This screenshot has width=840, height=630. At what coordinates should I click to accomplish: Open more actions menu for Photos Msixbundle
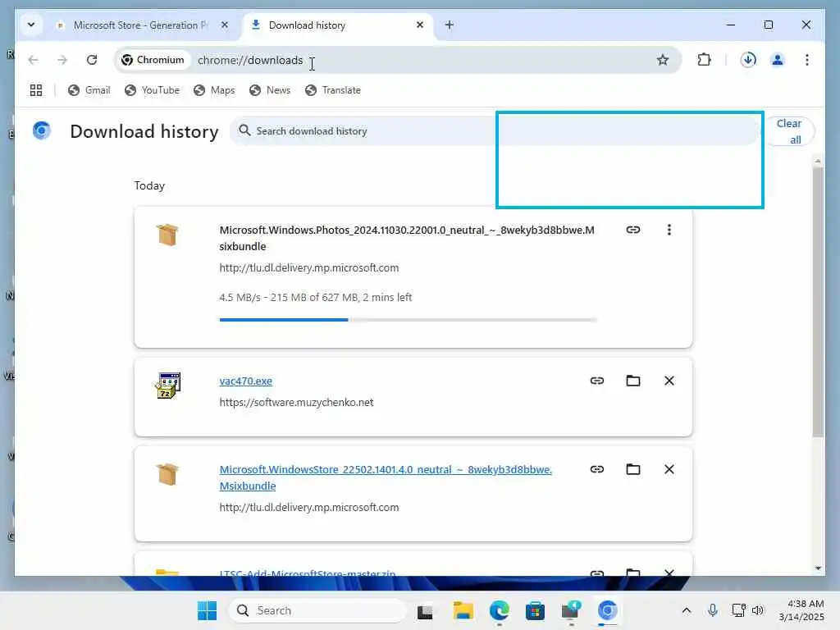click(669, 230)
